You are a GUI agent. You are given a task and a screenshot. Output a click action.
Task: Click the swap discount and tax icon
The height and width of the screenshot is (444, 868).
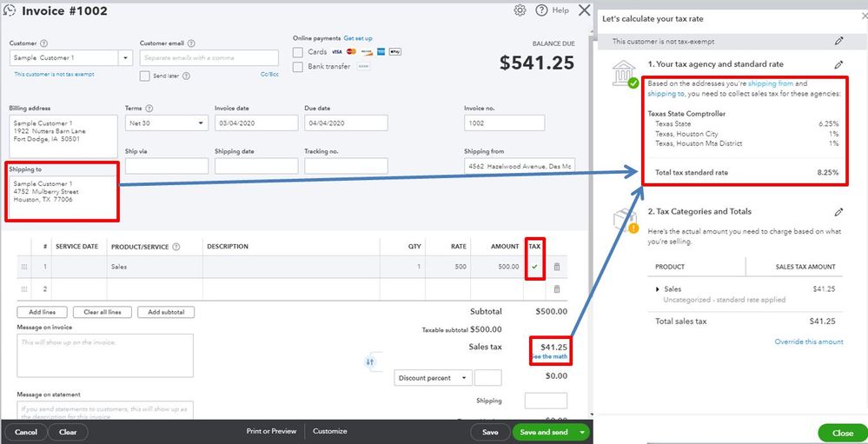tap(370, 362)
